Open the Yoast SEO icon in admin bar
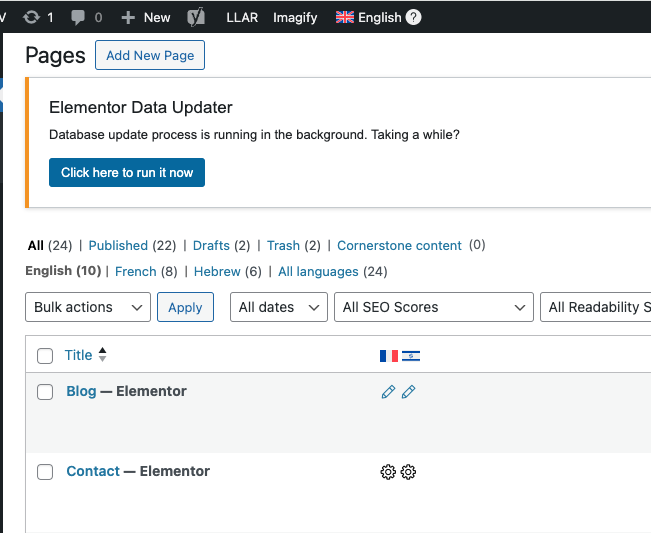Screen dimensions: 651x533 (x=196, y=17)
